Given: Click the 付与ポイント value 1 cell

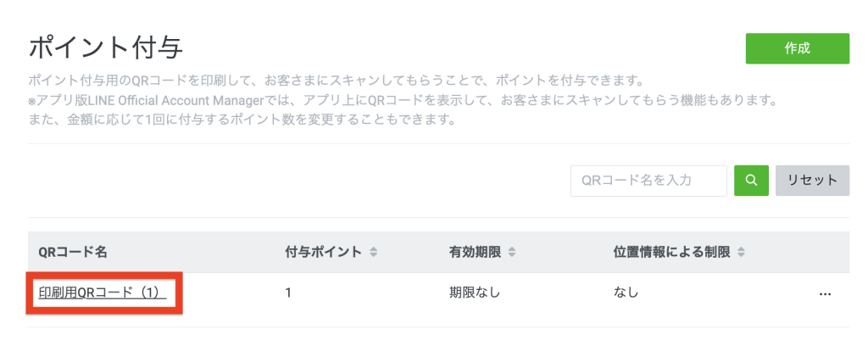Looking at the screenshot, I should pos(288,293).
